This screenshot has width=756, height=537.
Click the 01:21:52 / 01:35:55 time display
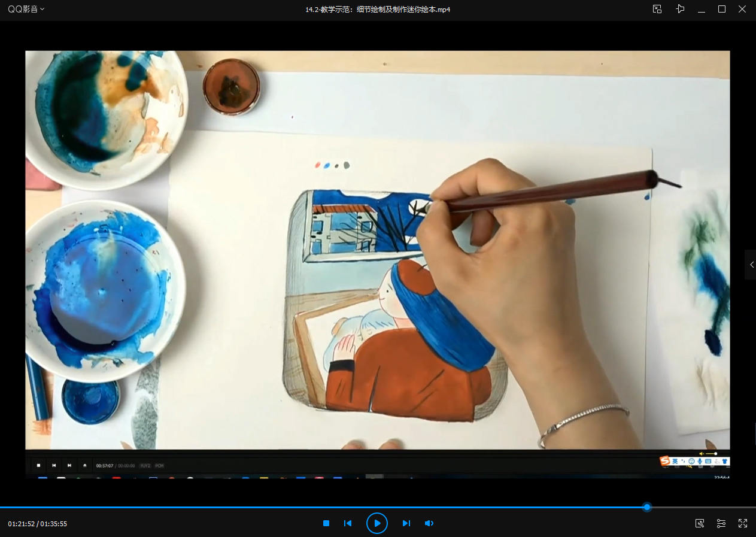pos(37,524)
